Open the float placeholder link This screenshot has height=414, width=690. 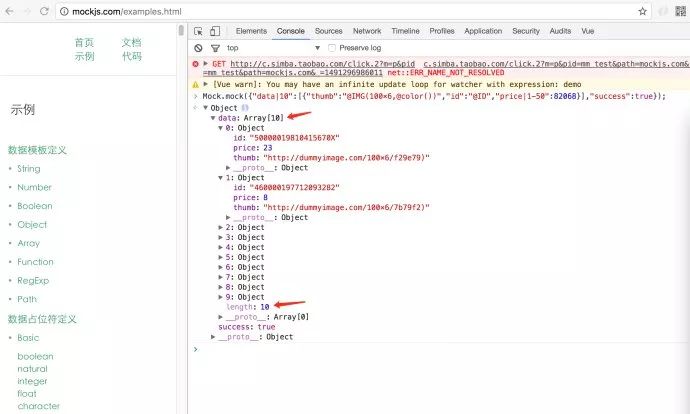pos(27,393)
